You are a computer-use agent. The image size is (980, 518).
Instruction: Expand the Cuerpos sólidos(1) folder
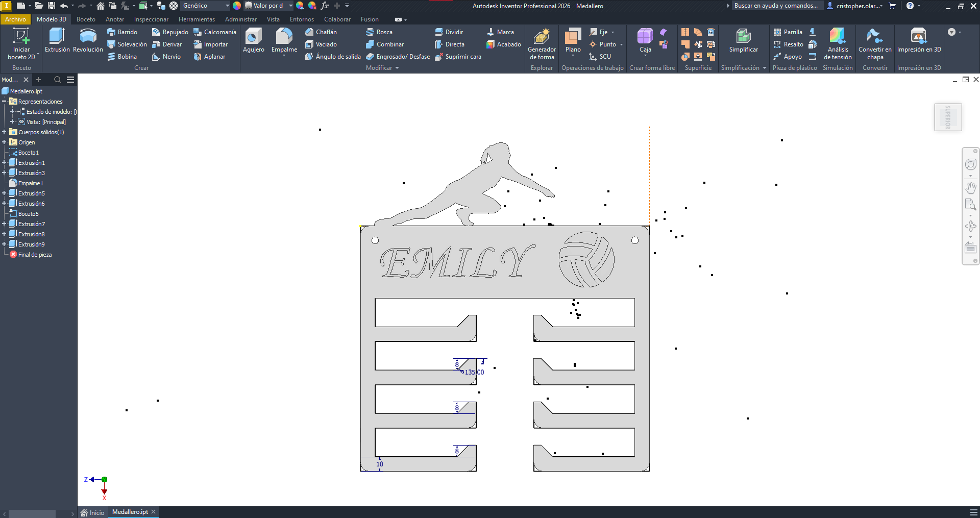click(4, 132)
